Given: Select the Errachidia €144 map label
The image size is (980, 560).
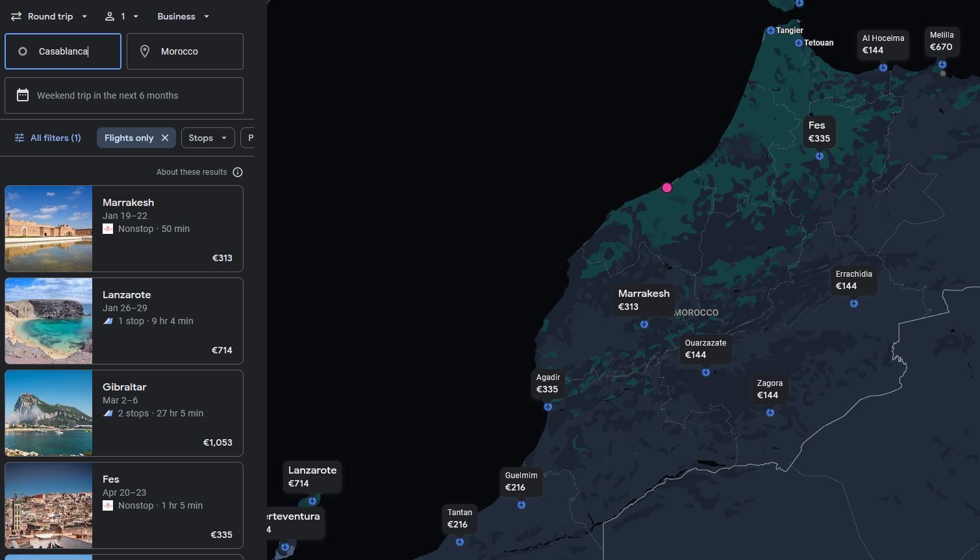Looking at the screenshot, I should tap(853, 280).
